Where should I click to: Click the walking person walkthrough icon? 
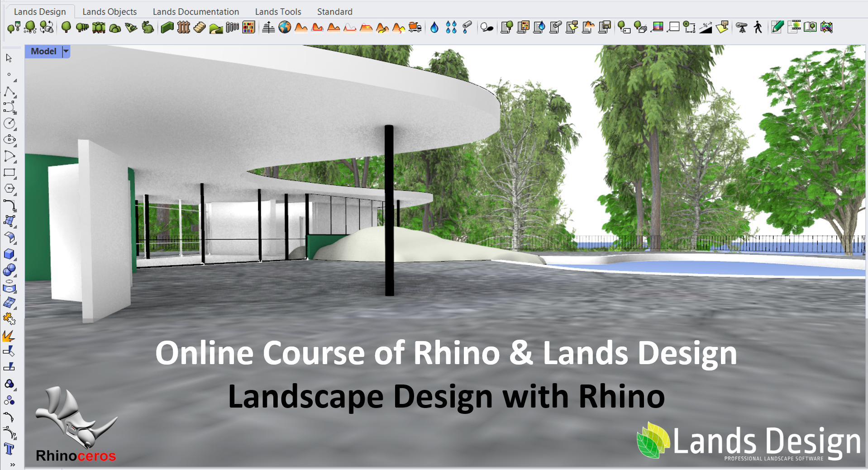tap(758, 27)
